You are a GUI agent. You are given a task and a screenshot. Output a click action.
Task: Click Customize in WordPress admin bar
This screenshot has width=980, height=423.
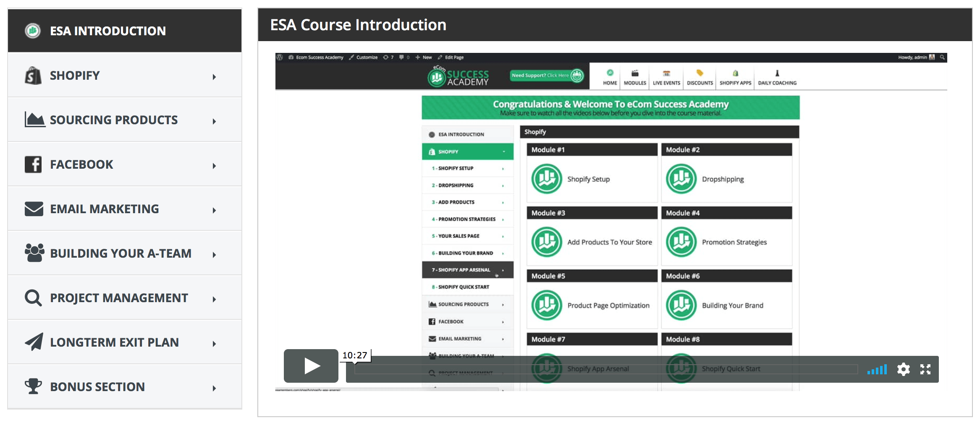click(x=364, y=57)
